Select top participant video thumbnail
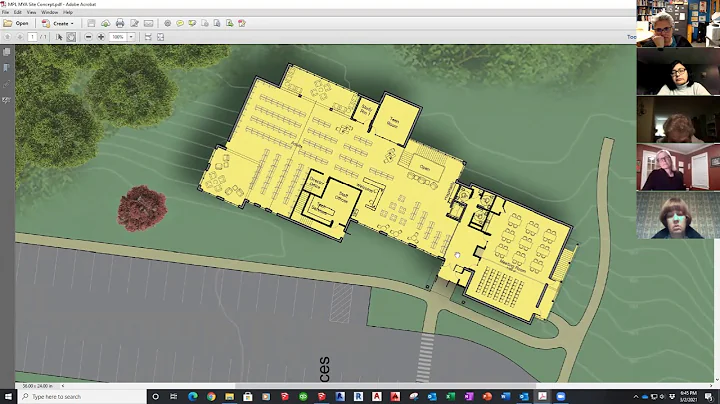The height and width of the screenshot is (404, 720). point(678,23)
